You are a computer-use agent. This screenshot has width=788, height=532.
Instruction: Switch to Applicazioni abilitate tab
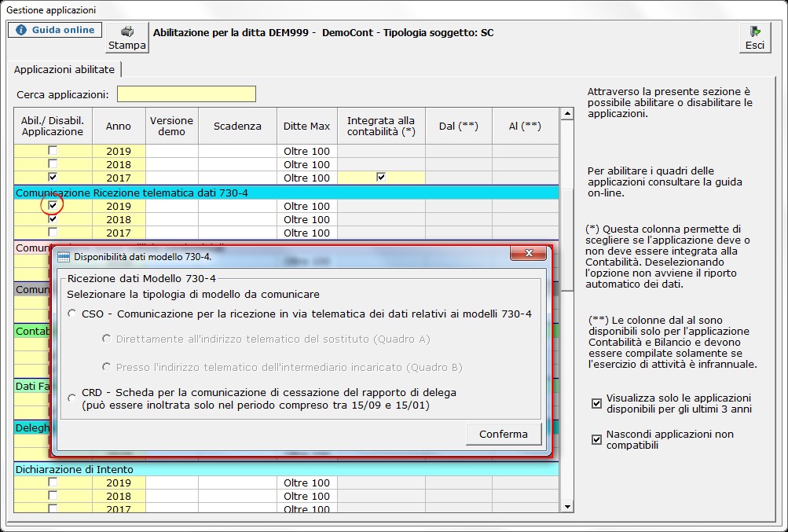[x=64, y=69]
